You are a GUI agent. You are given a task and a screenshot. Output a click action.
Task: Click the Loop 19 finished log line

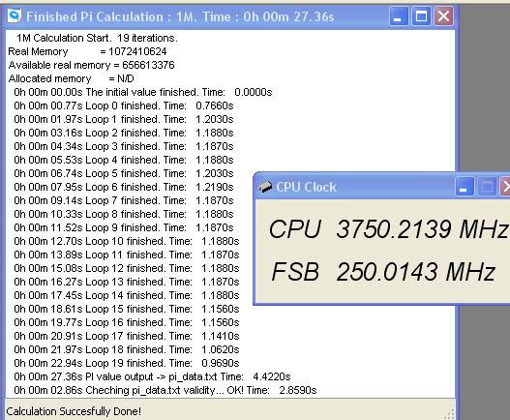(x=127, y=363)
